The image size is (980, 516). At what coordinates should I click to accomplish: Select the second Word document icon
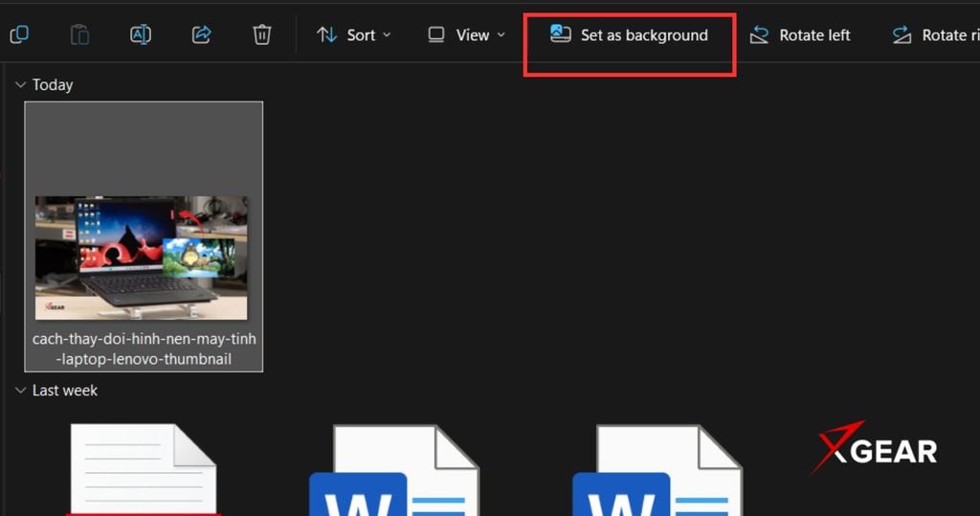(657, 470)
